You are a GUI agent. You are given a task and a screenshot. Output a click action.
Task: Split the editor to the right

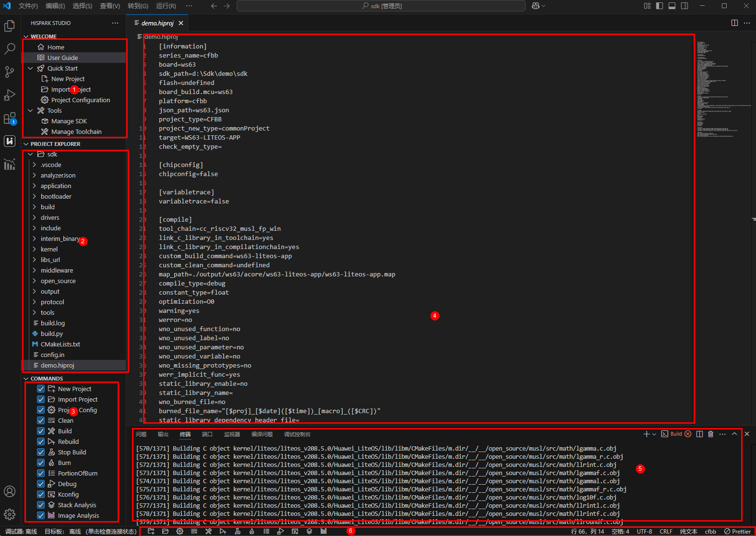734,23
